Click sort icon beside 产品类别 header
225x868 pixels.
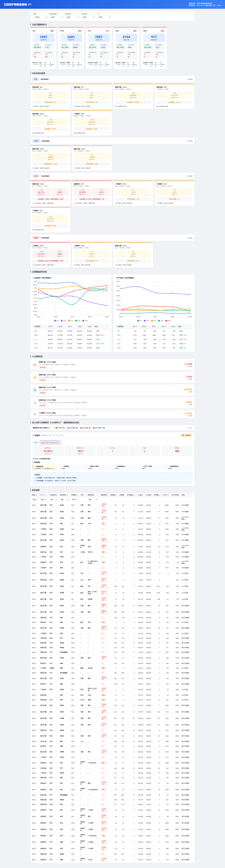[x=57, y=495]
